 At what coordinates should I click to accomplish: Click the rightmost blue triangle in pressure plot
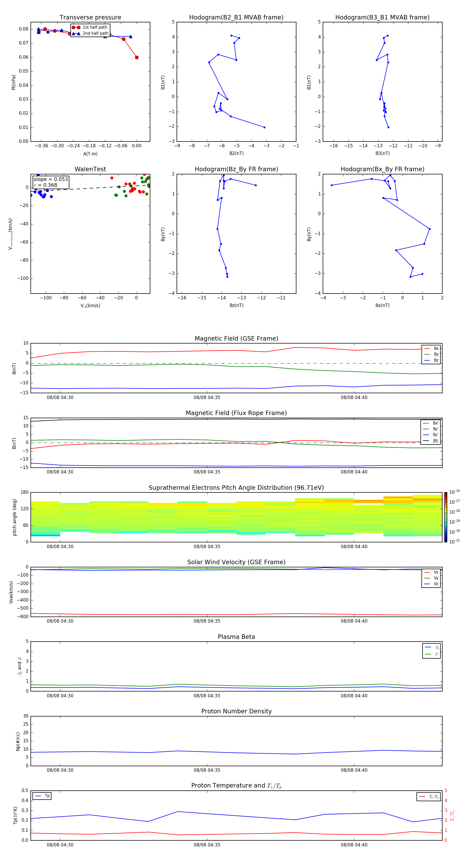click(131, 36)
